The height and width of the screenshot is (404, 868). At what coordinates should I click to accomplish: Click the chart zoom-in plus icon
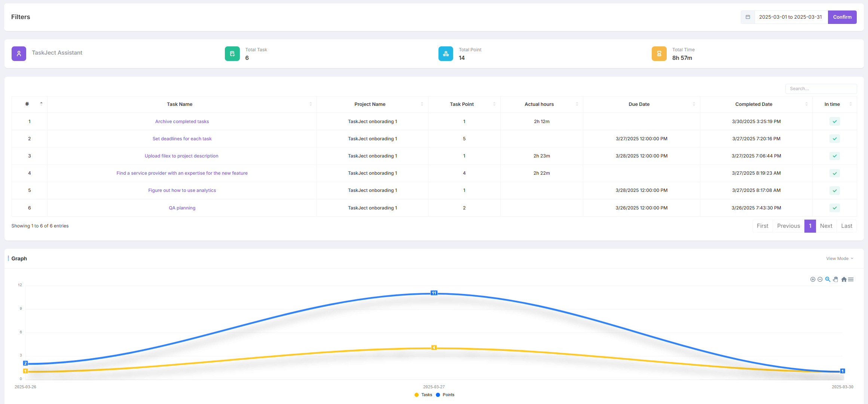click(813, 279)
